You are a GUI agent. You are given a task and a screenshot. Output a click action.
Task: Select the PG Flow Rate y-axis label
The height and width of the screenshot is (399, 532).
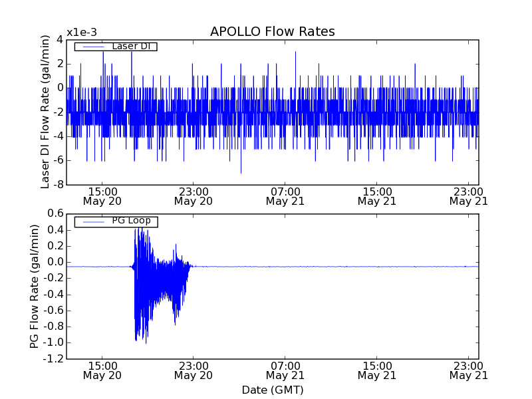[35, 286]
